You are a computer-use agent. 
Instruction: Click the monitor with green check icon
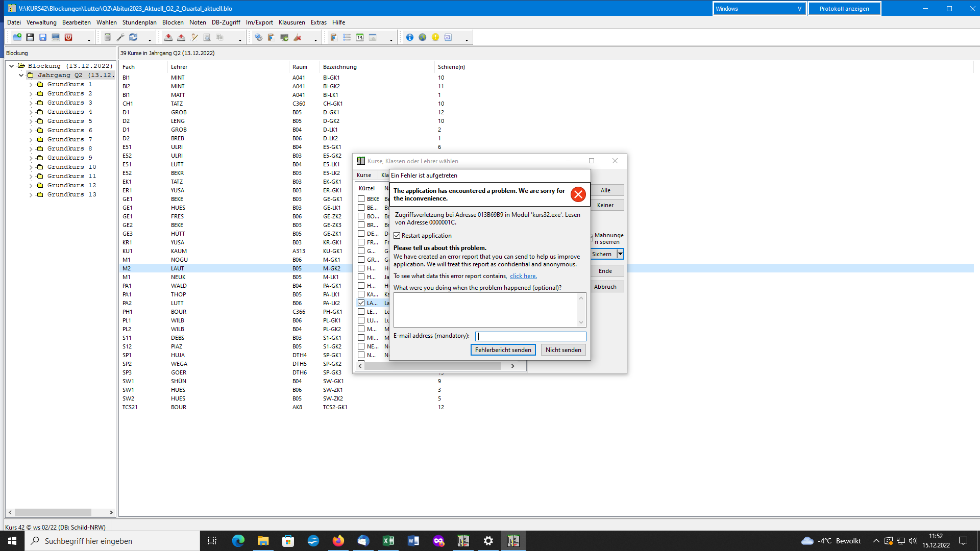284,37
